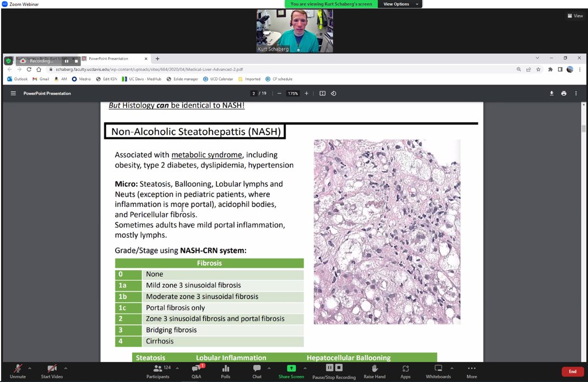Expand participants options arrow

coord(177,368)
